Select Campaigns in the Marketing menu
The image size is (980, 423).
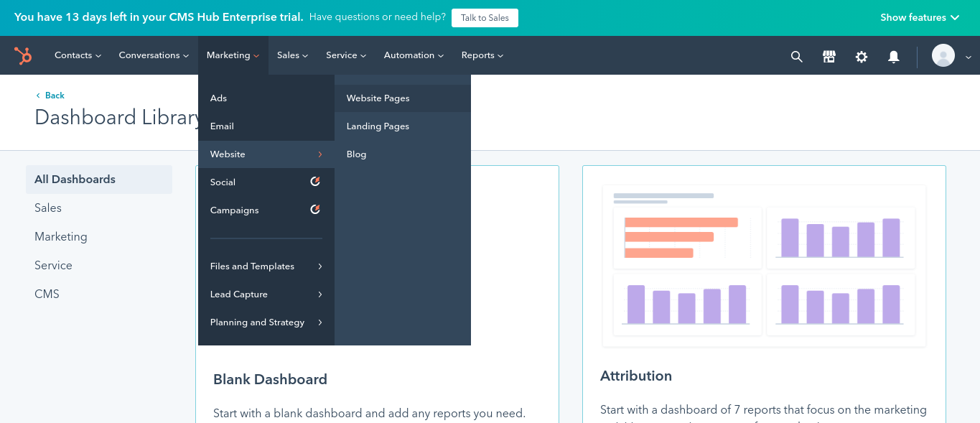pos(266,210)
